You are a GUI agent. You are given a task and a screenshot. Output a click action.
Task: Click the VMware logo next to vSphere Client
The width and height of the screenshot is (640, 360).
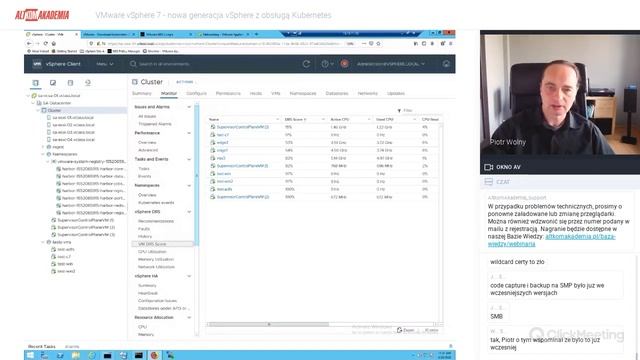pyautogui.click(x=37, y=64)
